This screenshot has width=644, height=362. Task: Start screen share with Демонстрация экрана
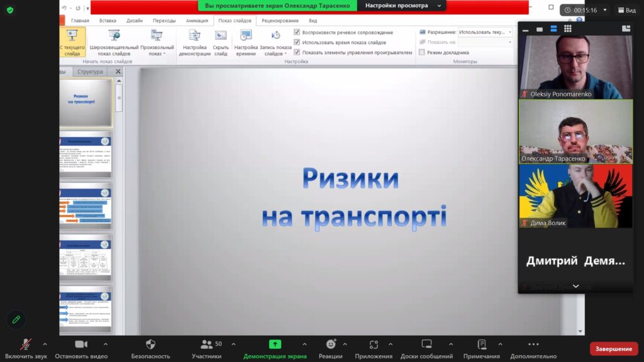click(275, 349)
